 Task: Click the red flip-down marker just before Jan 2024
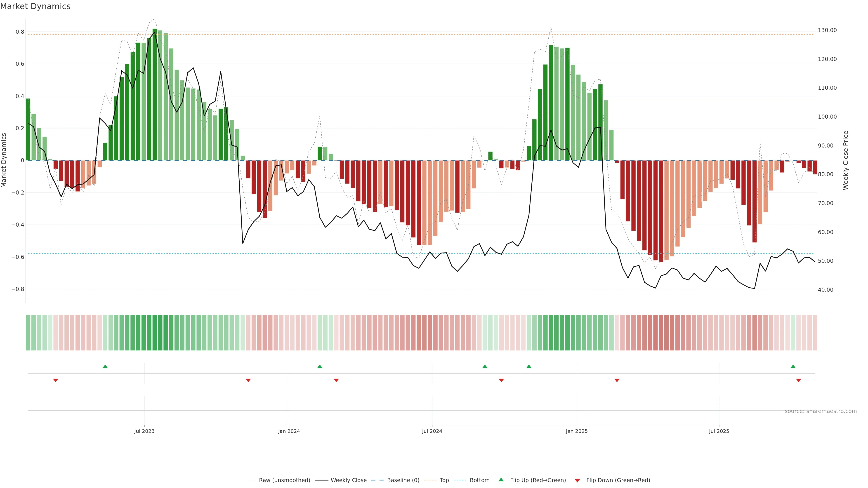click(x=248, y=380)
